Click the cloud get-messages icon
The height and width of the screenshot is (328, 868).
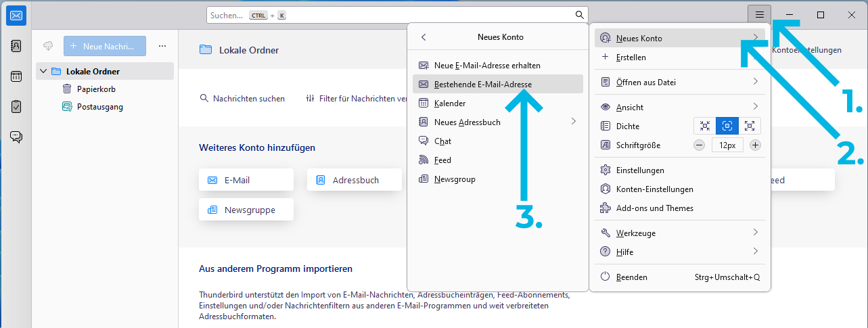pos(48,46)
